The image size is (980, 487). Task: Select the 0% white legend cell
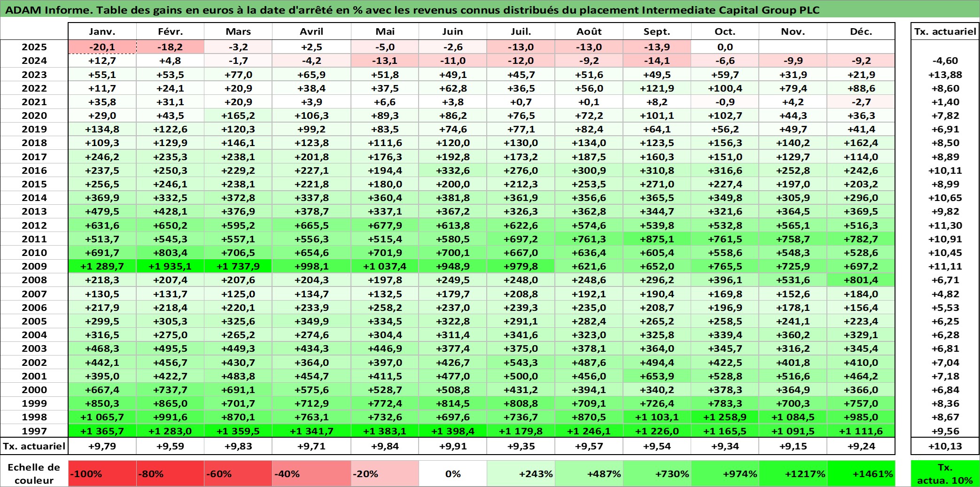pyautogui.click(x=453, y=473)
